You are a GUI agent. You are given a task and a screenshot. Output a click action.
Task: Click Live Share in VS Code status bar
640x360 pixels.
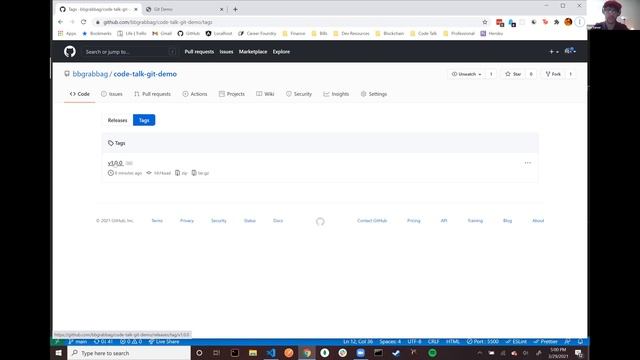[x=164, y=342]
